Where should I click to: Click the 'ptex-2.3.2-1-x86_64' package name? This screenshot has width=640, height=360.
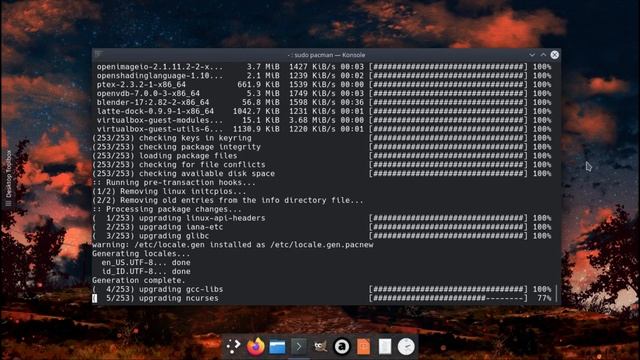(x=141, y=84)
